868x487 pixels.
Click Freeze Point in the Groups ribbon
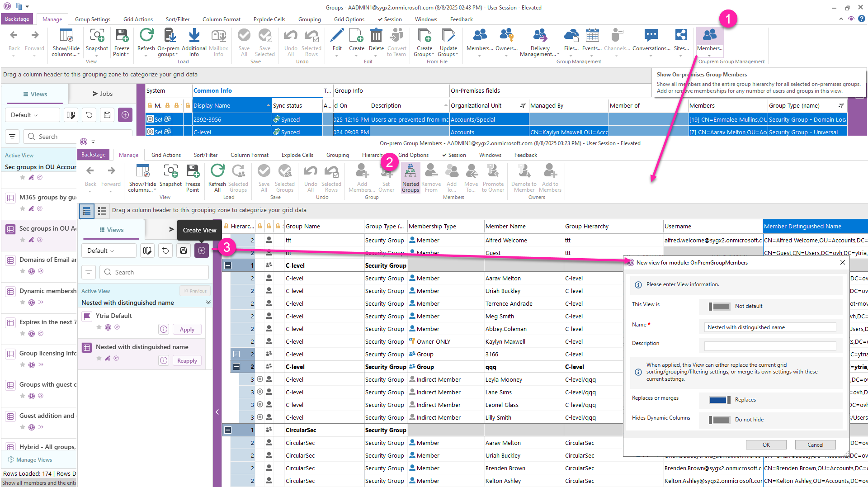(122, 42)
